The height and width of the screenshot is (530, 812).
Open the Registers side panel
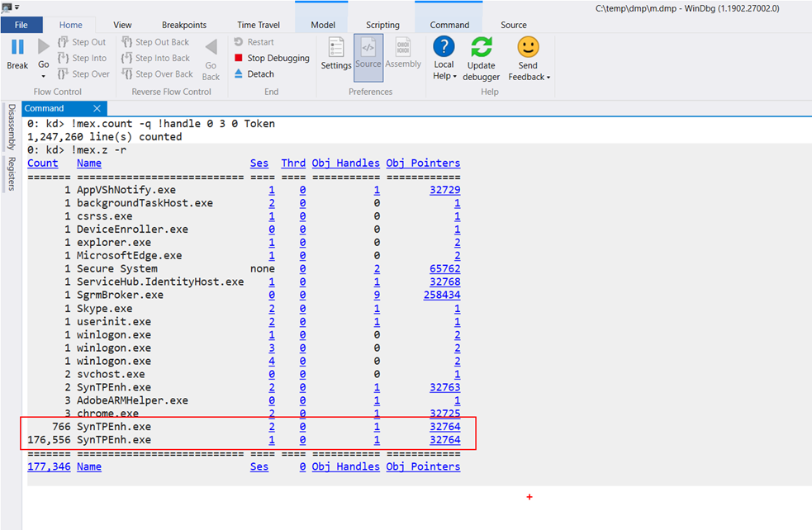tap(12, 174)
